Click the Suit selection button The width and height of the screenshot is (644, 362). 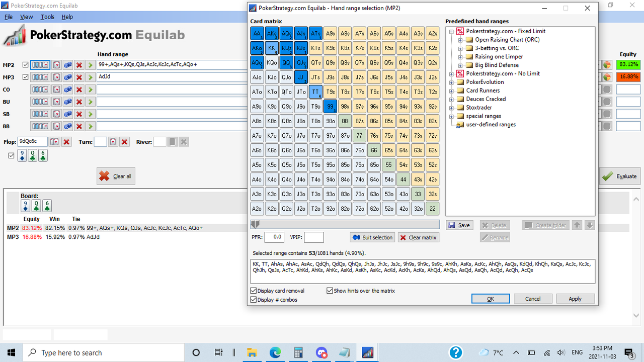(372, 237)
